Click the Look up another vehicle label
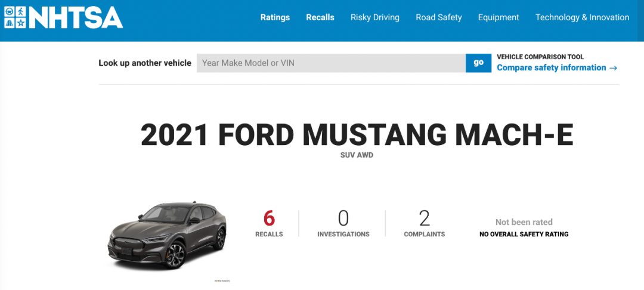This screenshot has height=290, width=644. click(145, 63)
